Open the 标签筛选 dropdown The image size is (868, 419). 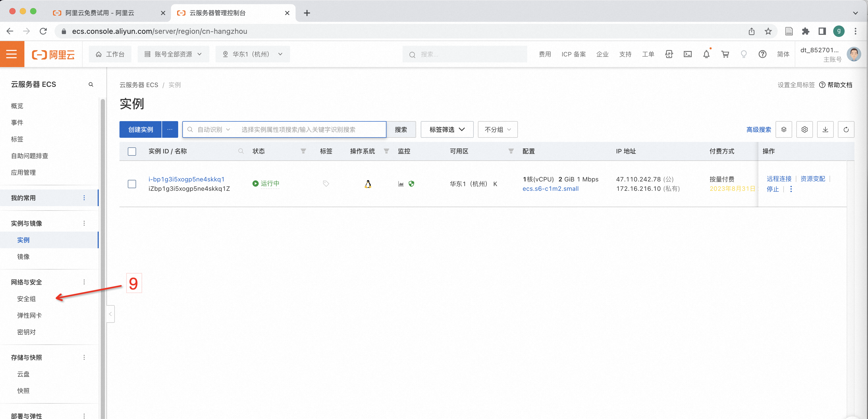coord(447,129)
